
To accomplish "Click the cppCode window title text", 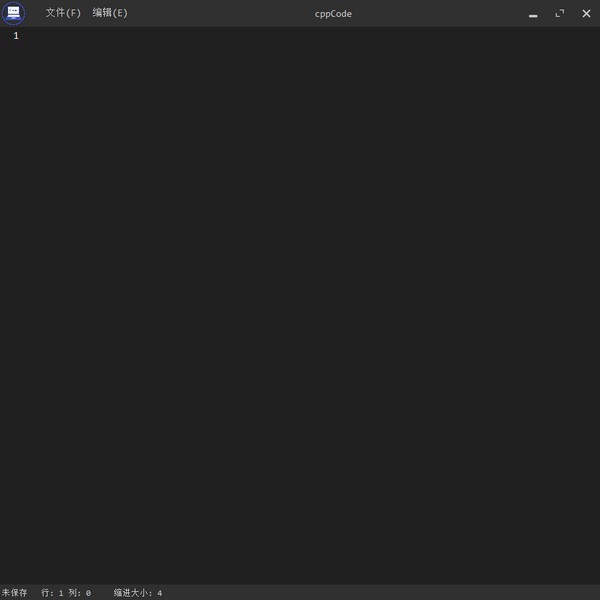I will coord(333,14).
